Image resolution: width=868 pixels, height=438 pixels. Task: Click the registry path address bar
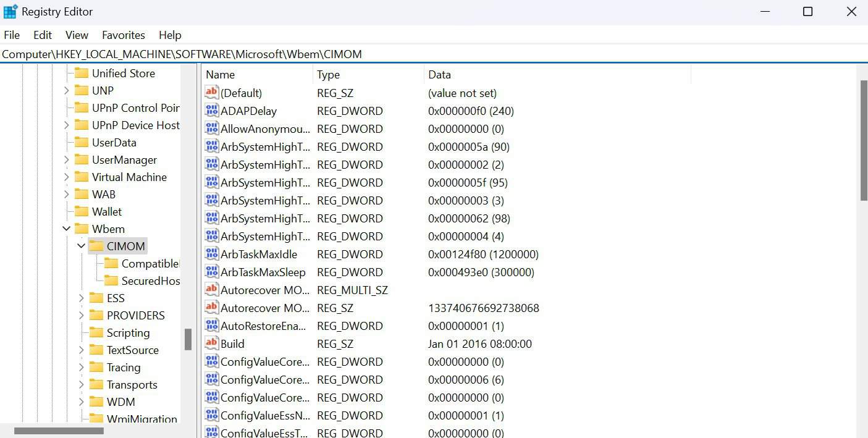click(x=434, y=54)
